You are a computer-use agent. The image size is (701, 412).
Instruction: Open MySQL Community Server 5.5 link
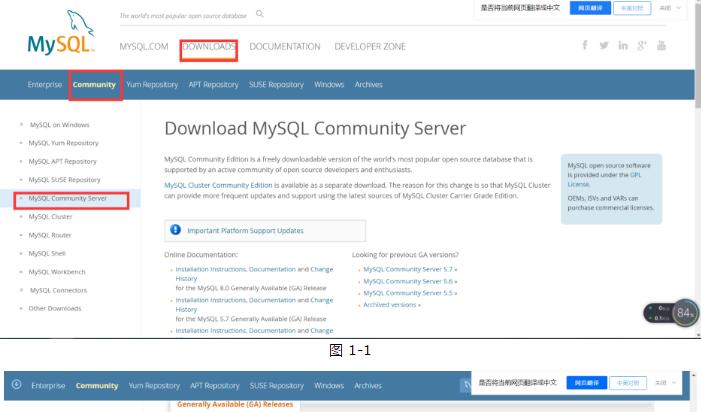point(410,293)
